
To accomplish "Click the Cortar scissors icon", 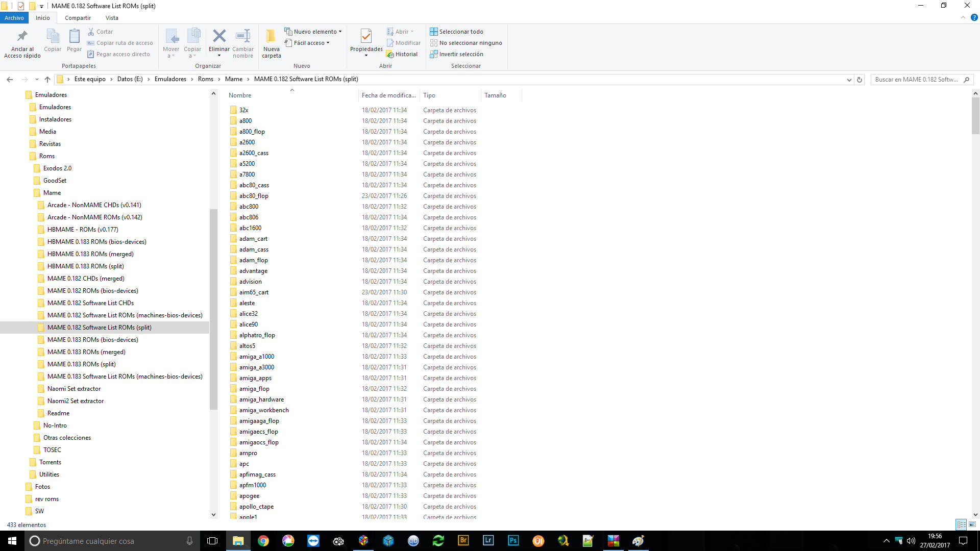I will pos(91,32).
